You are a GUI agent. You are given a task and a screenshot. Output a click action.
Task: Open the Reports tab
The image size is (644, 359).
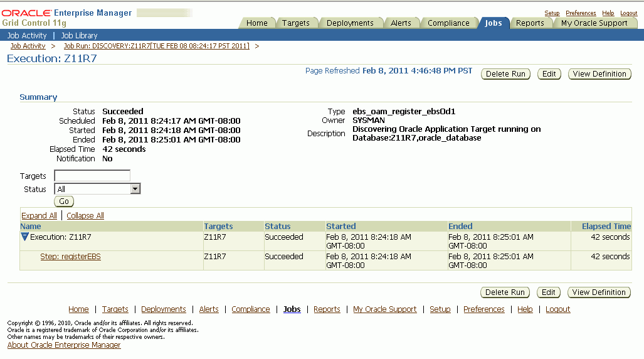(x=530, y=23)
